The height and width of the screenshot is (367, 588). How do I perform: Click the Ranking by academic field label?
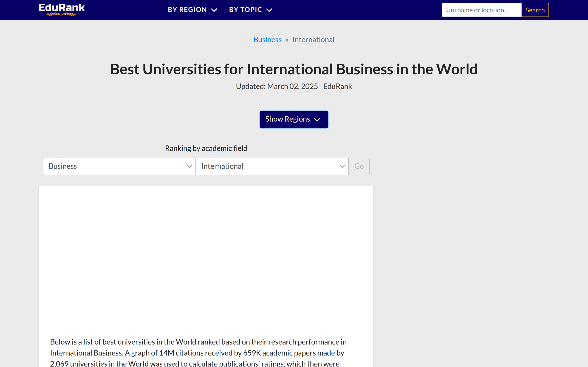tap(206, 148)
